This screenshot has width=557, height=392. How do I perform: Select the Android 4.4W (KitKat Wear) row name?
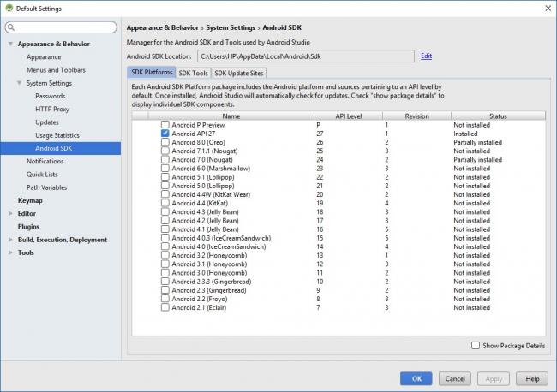tap(211, 194)
